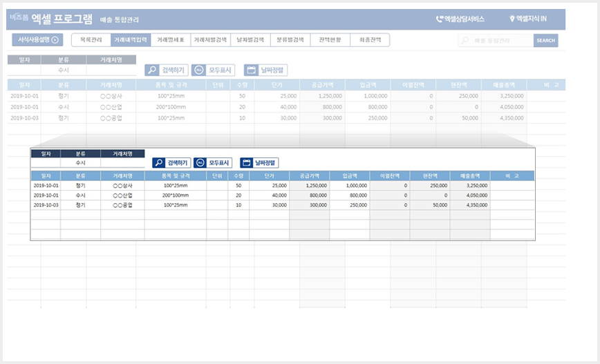Open the 최종잔액 tab
This screenshot has height=364, width=600.
click(x=370, y=40)
